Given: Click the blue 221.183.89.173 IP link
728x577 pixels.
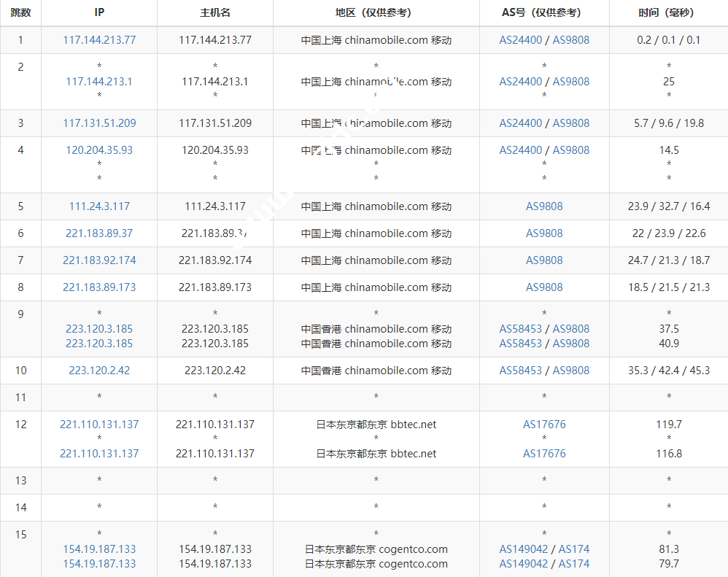Looking at the screenshot, I should 99,287.
